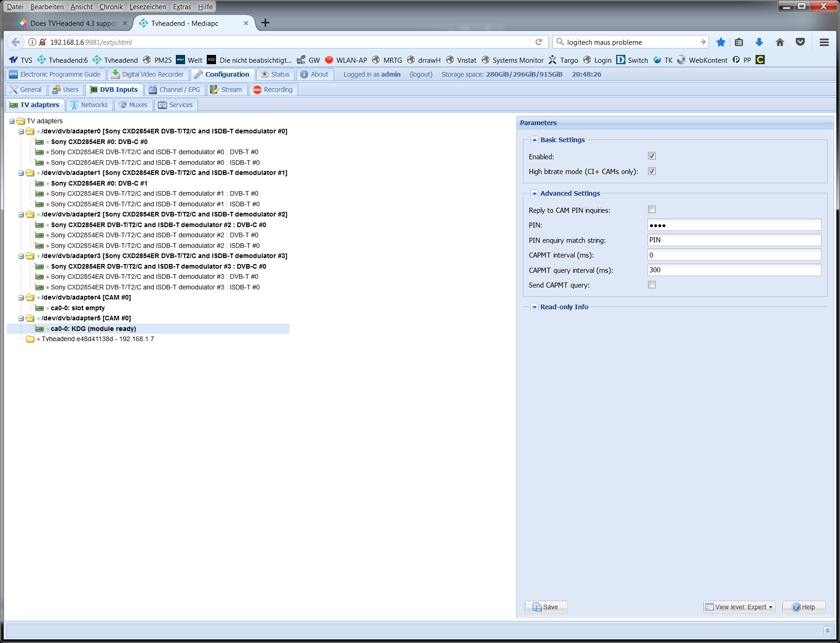Open the View level Expert dropdown
Screen dimensions: 840x643
coord(739,607)
